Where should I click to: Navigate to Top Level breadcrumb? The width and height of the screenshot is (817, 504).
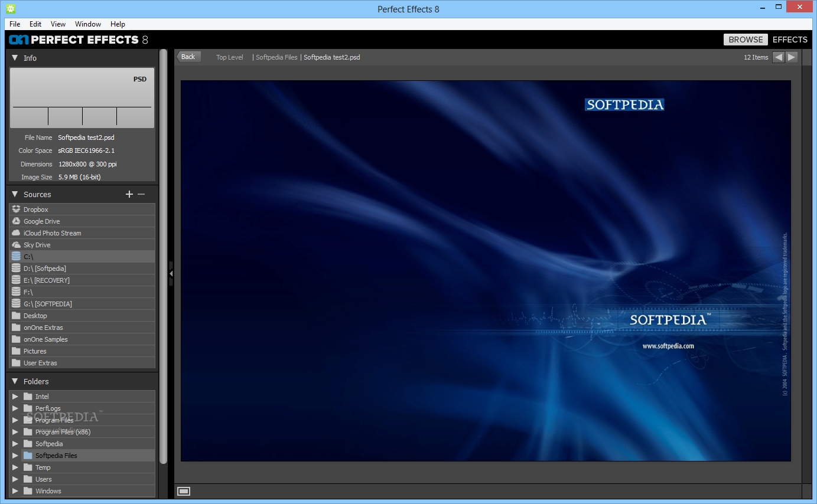click(230, 57)
